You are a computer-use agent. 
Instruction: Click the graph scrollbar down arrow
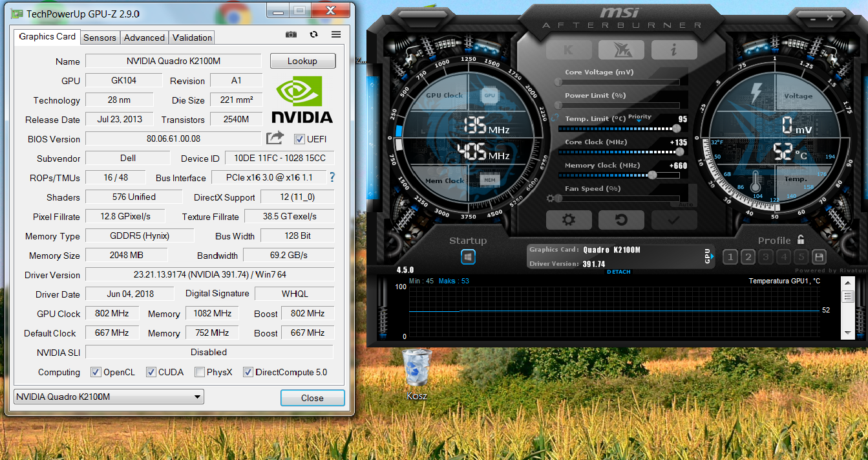click(848, 333)
